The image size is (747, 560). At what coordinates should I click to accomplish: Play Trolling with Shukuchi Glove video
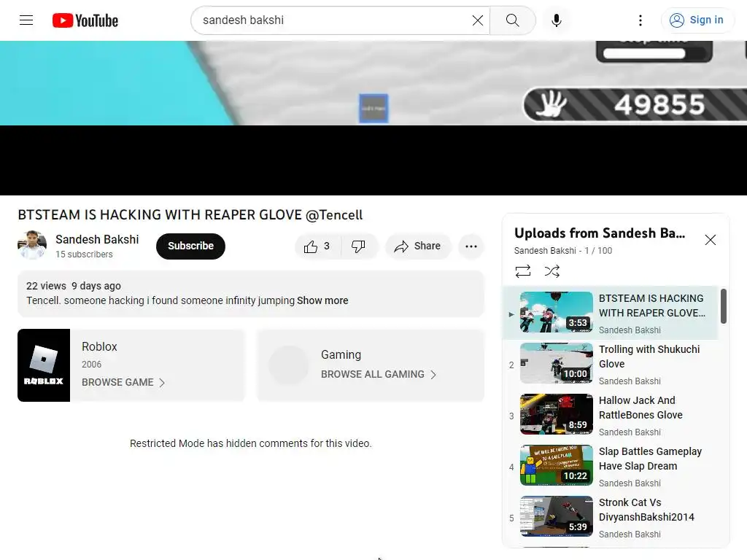611,365
